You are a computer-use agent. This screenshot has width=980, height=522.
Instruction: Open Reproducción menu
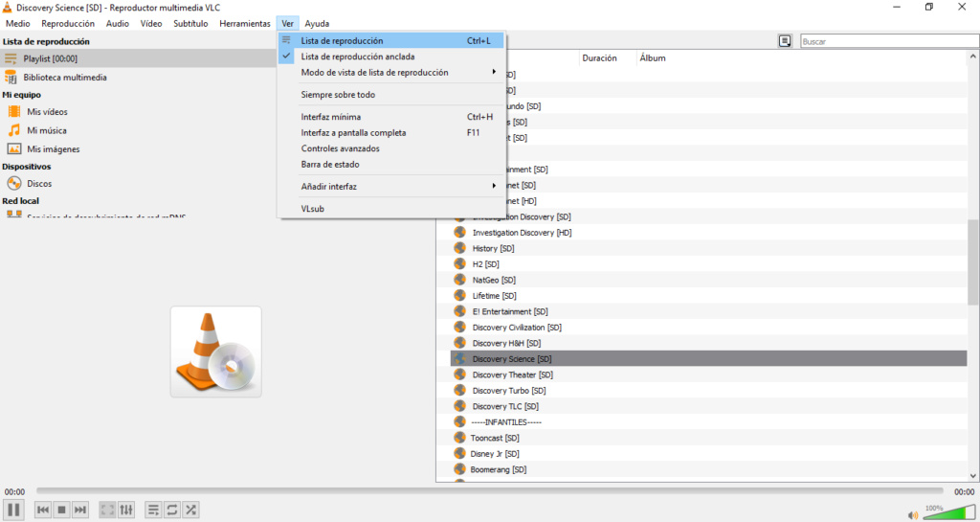pos(68,23)
